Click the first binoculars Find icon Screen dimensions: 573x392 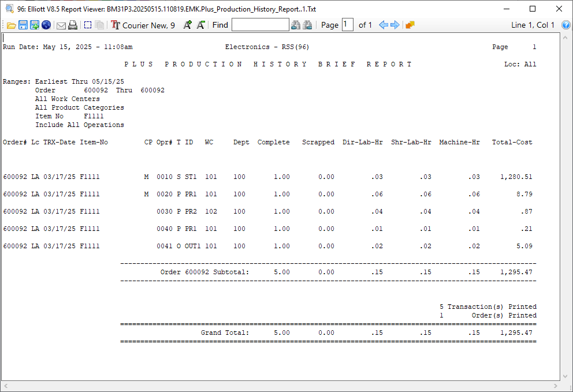tap(296, 25)
